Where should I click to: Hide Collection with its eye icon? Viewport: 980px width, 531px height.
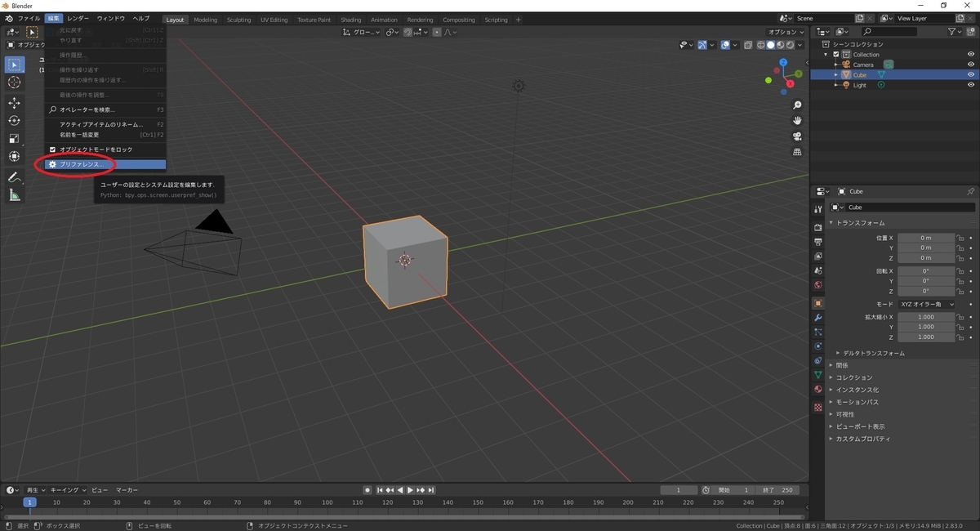[971, 55]
